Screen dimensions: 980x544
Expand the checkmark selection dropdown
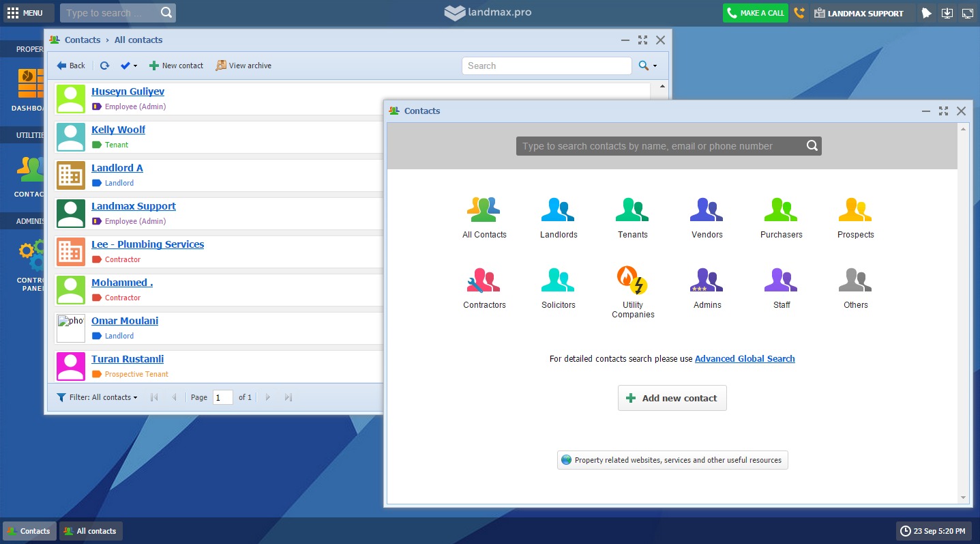click(129, 66)
